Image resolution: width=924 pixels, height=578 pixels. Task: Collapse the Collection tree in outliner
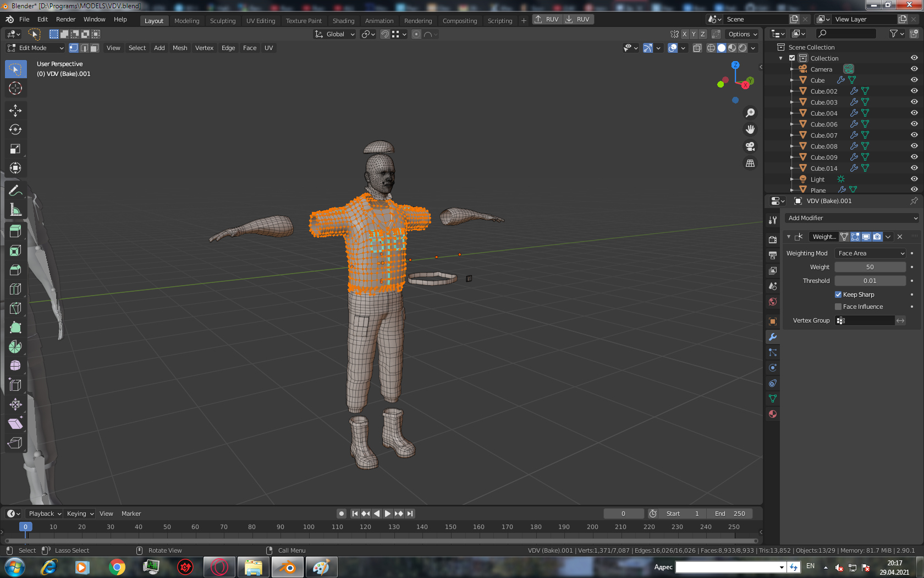click(x=781, y=58)
